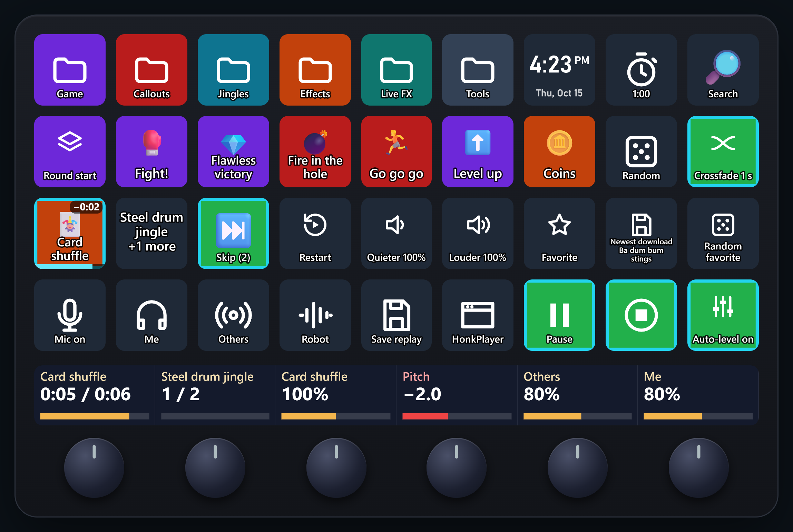Click the Others 80% volume bar

point(578,416)
